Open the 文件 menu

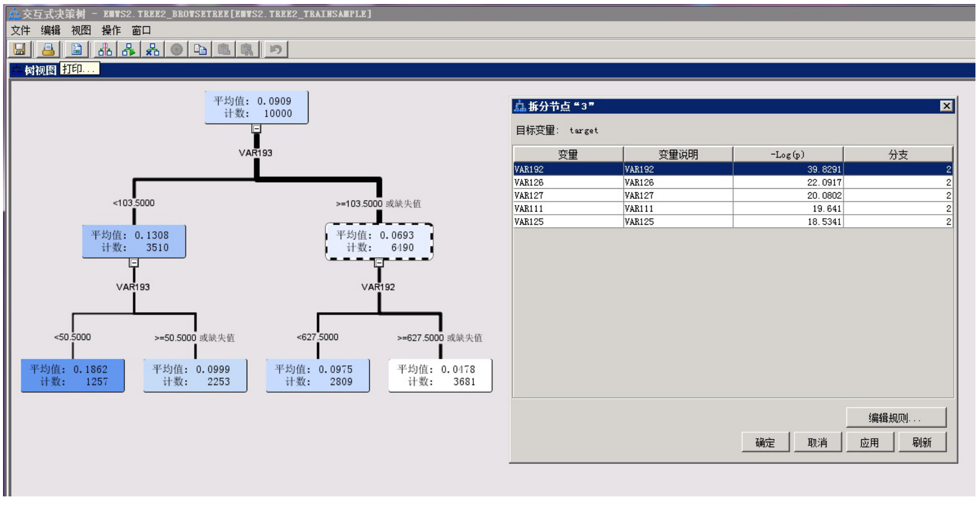click(x=21, y=30)
